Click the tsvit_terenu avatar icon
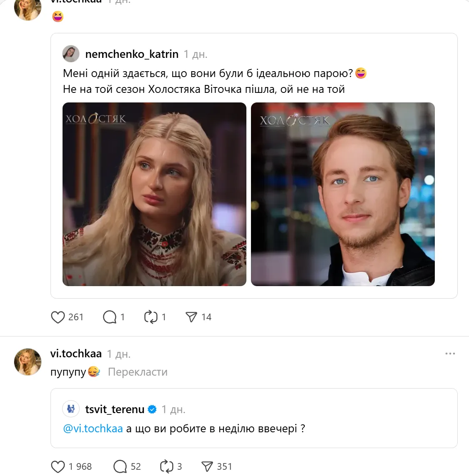This screenshot has height=476, width=469. pyautogui.click(x=71, y=409)
